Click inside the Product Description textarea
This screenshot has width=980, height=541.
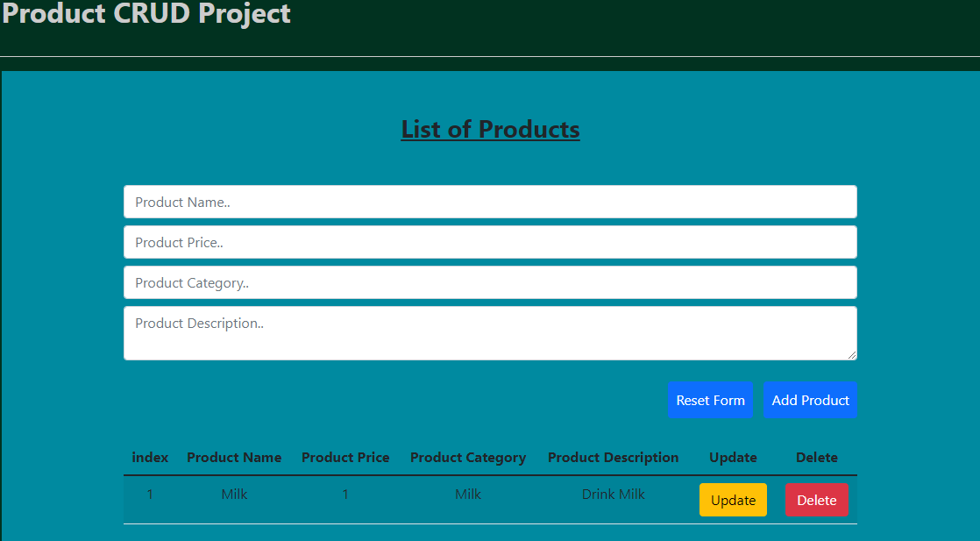point(489,332)
